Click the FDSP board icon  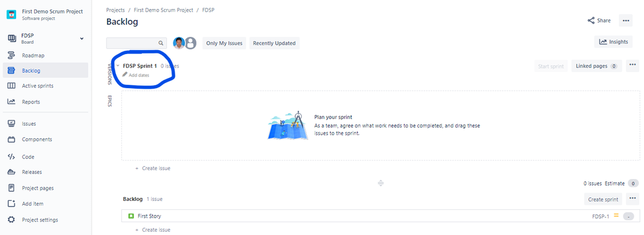[x=11, y=38]
